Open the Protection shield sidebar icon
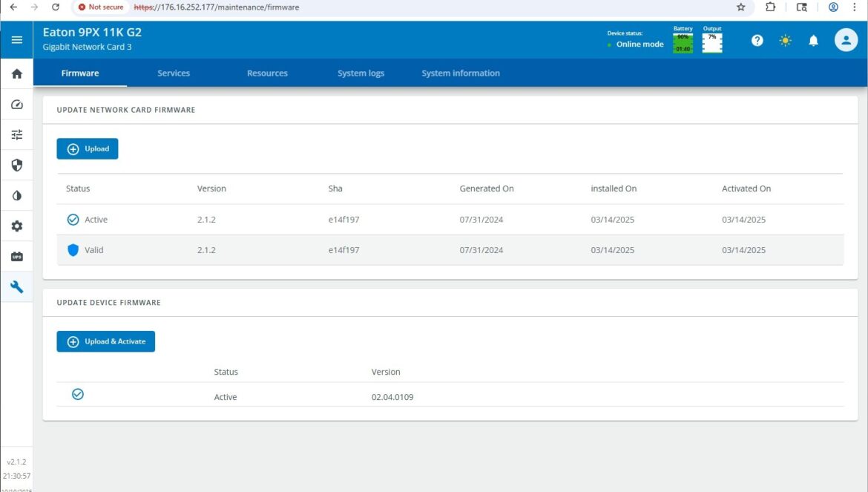Image resolution: width=868 pixels, height=492 pixels. (x=16, y=165)
